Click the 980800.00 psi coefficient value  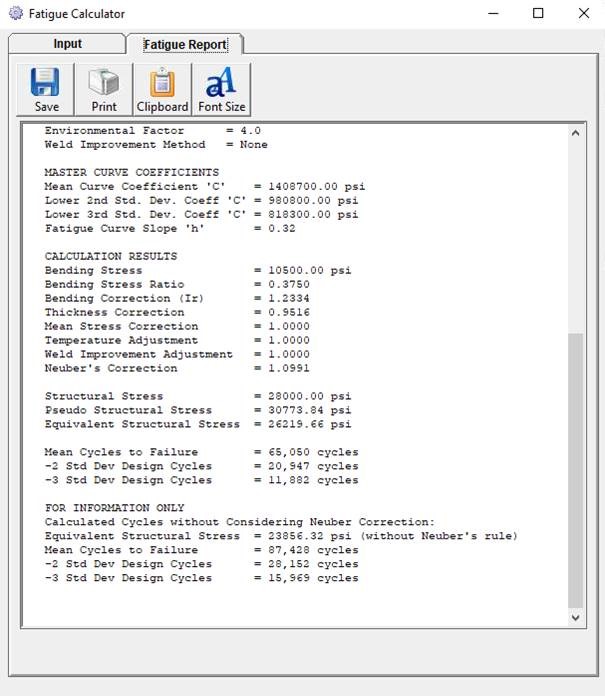tap(313, 200)
